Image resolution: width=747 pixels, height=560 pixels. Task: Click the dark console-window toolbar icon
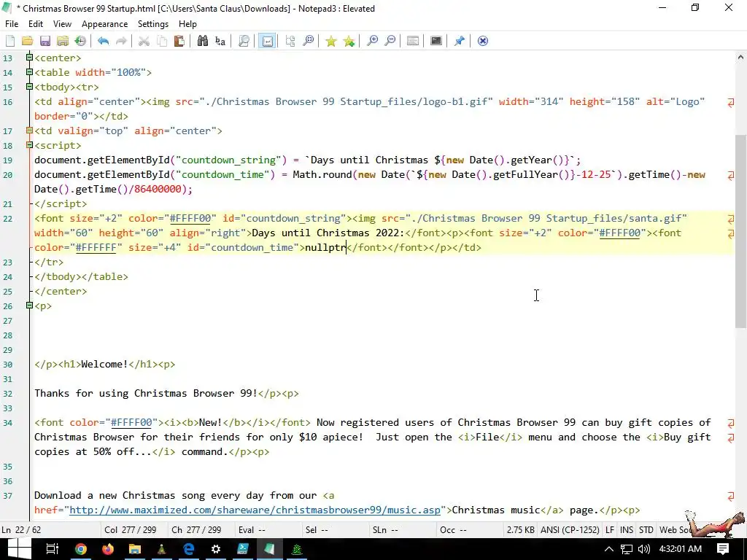(x=436, y=41)
